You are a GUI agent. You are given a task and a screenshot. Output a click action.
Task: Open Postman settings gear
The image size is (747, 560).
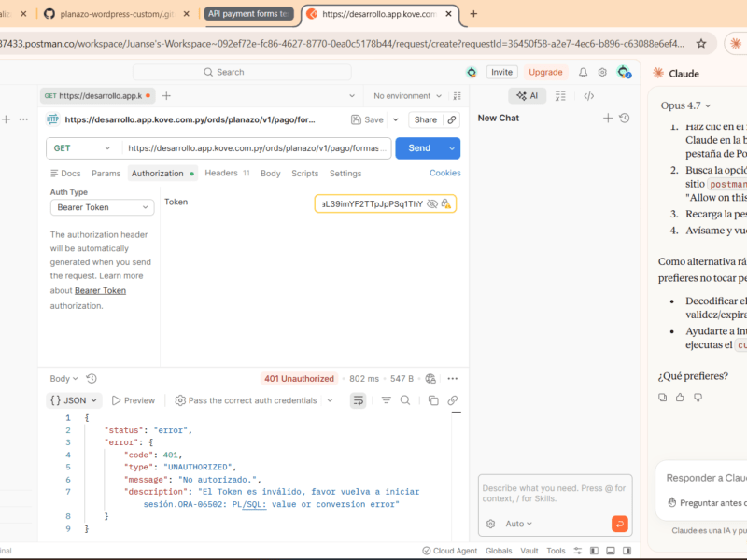click(602, 73)
